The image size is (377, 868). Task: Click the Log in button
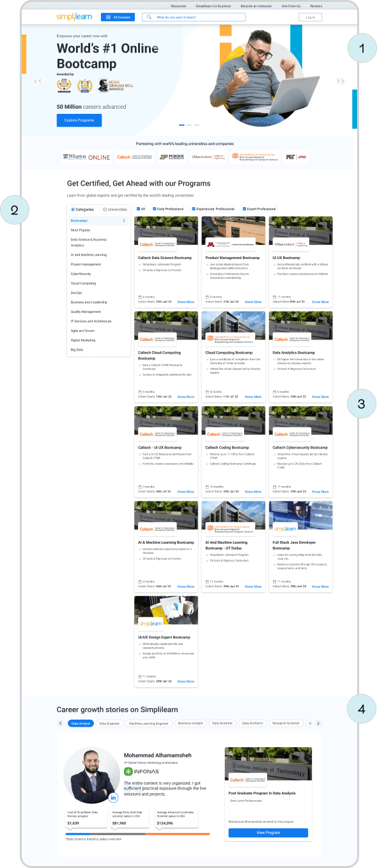(310, 17)
